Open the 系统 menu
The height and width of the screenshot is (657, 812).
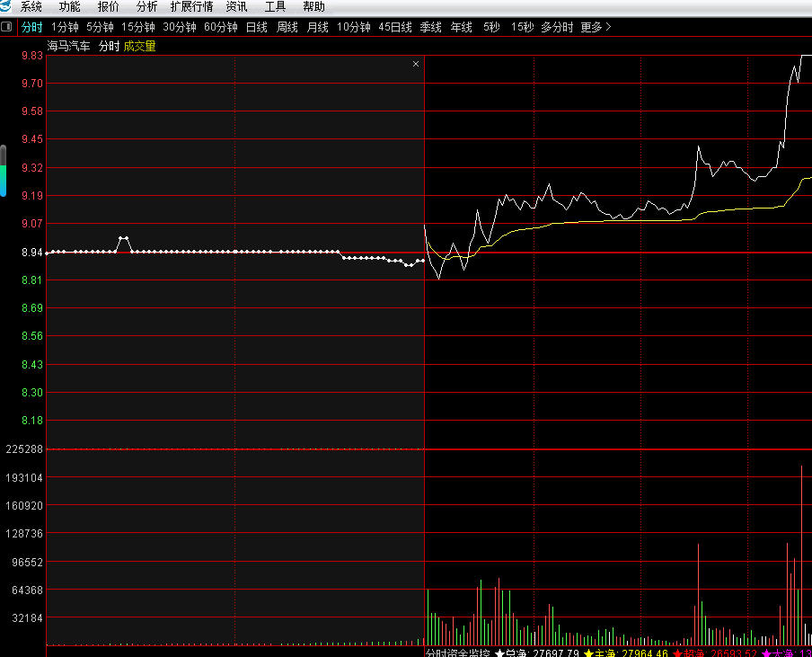(31, 6)
